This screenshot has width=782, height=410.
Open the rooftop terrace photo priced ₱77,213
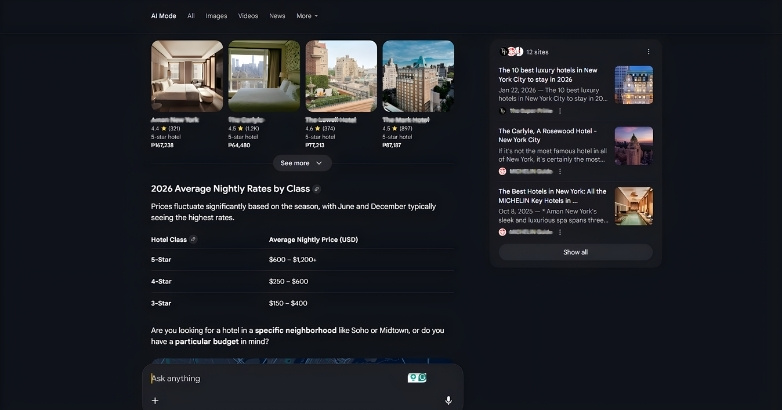(x=341, y=76)
